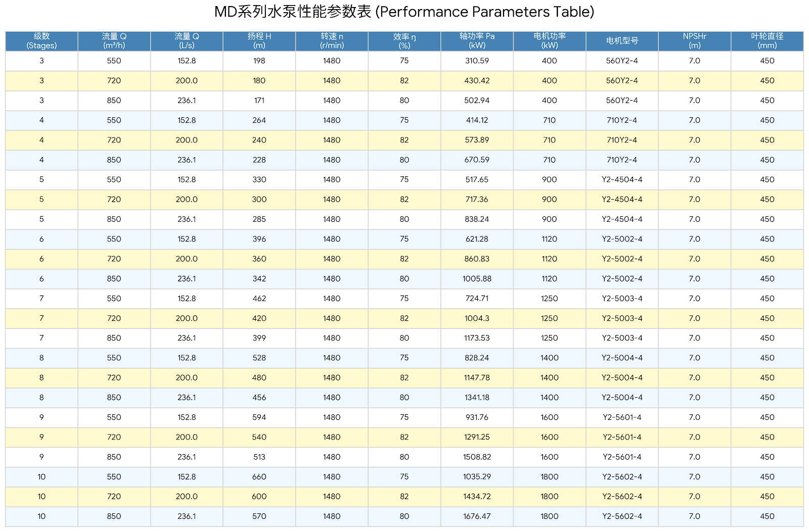Select stage number '10' in the 1676.47 row
The height and width of the screenshot is (532, 809).
[41, 516]
